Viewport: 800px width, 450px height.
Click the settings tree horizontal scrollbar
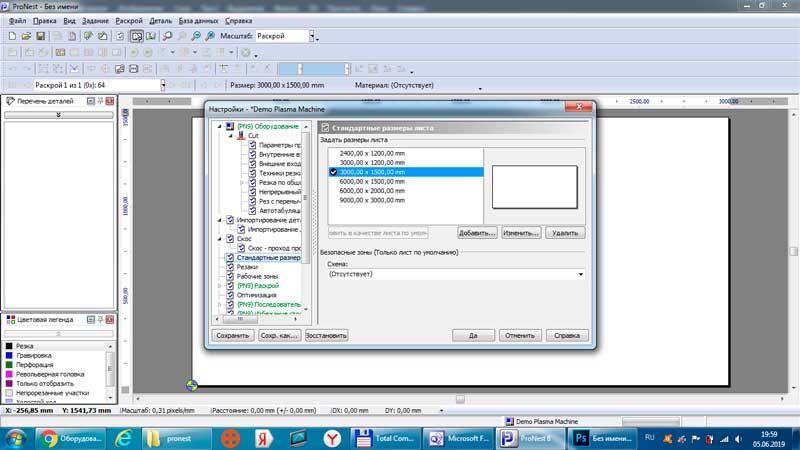click(x=240, y=319)
